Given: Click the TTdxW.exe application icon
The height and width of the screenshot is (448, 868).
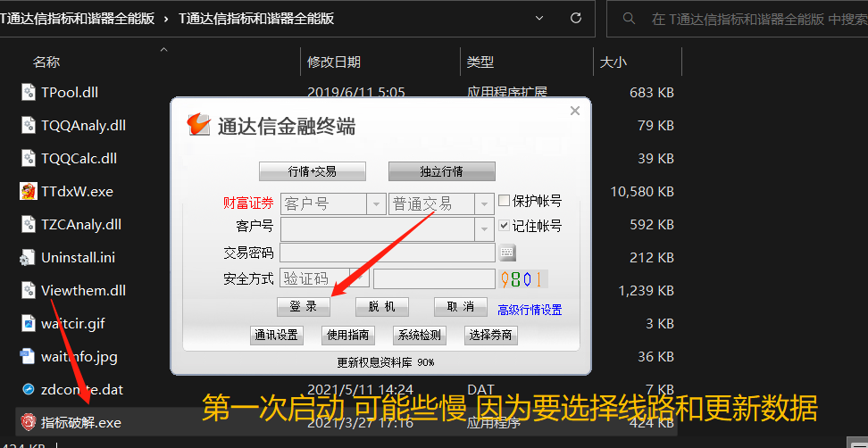Looking at the screenshot, I should coord(29,191).
